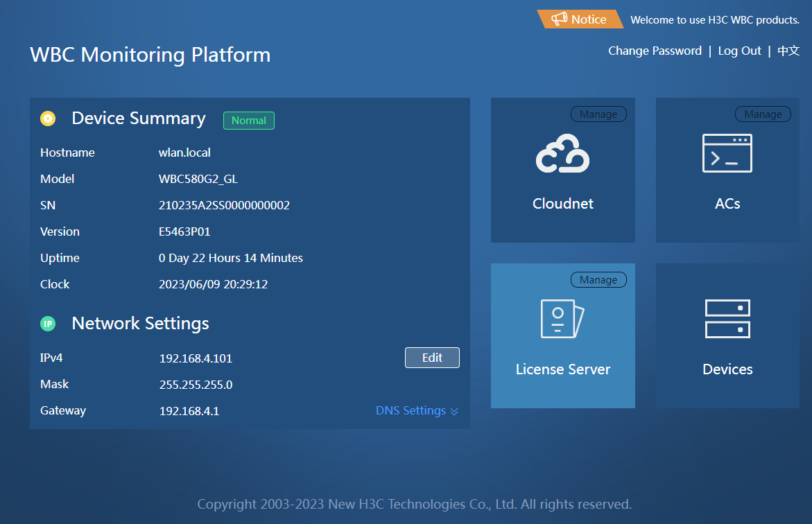Viewport: 812px width, 524px height.
Task: Click the Devices server rack icon
Action: point(727,319)
